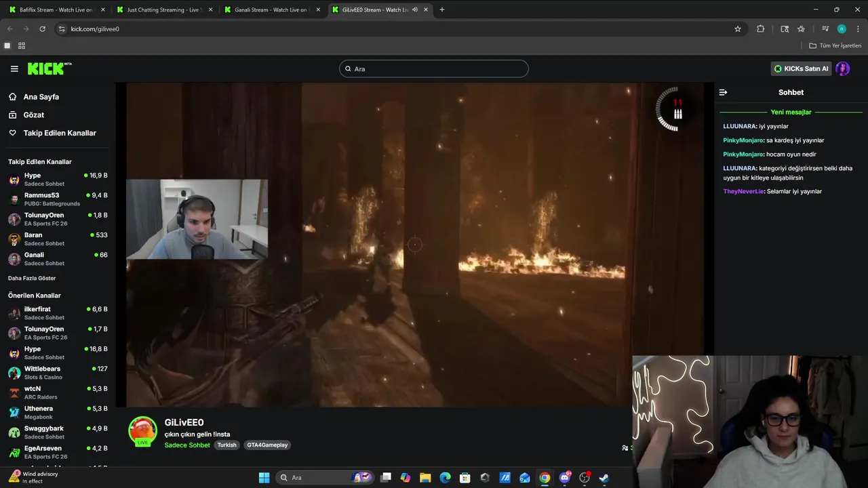
Task: Click Wittlebears avatar icon
Action: point(14,373)
